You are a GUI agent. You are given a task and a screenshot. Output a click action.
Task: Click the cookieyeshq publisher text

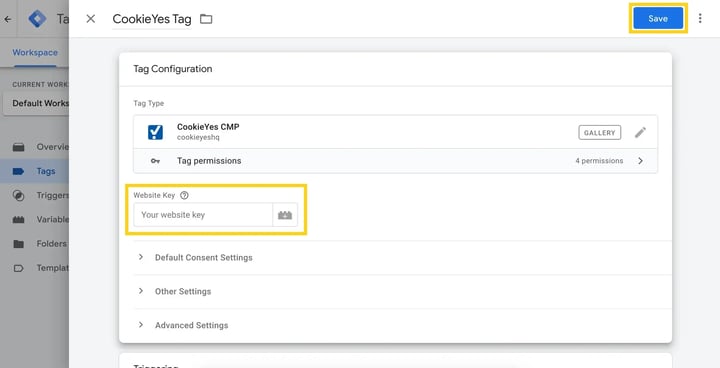198,137
